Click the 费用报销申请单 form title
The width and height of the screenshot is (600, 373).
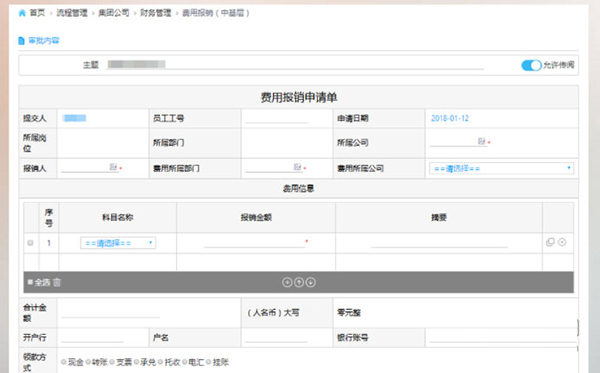click(299, 97)
